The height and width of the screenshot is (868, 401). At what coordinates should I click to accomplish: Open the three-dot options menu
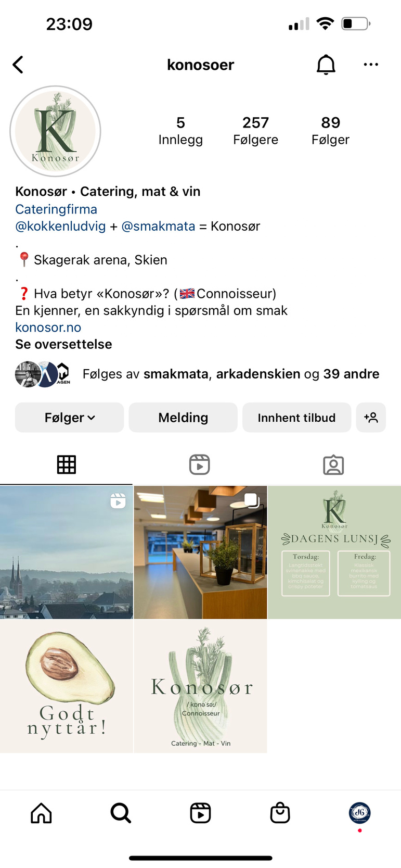371,65
